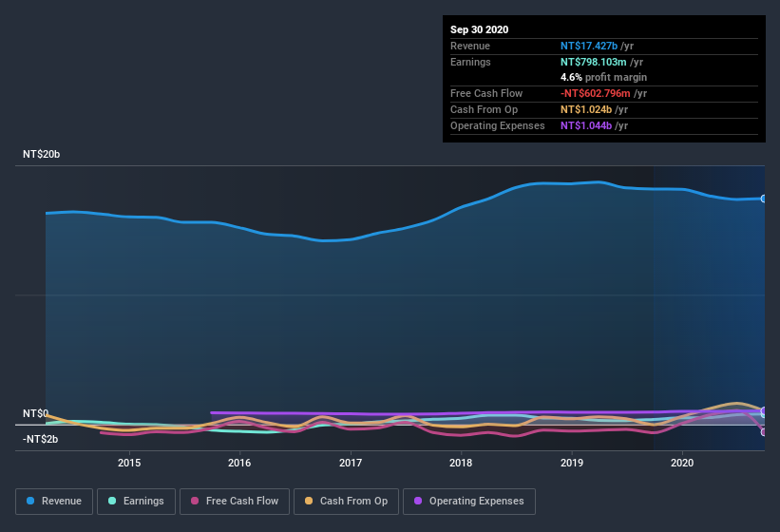Click the 4.6% profit margin text
780x532 pixels.
click(603, 77)
